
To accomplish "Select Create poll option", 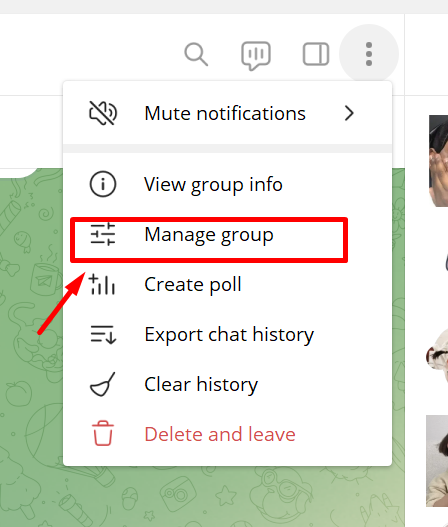I will tap(228, 284).
